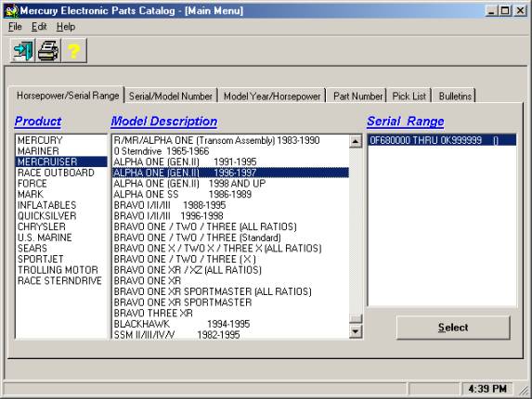Click the yellow question mark help icon
This screenshot has height=399, width=532.
click(x=74, y=51)
